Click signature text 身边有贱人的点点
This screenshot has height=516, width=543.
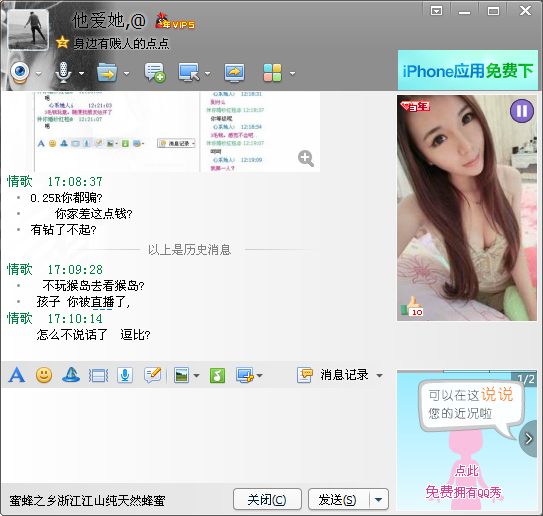tap(121, 44)
